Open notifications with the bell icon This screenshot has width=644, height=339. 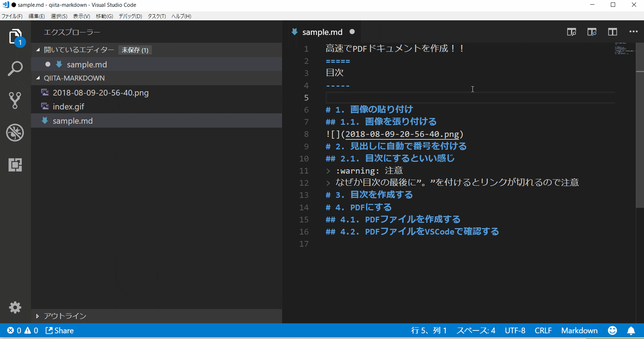[631, 330]
